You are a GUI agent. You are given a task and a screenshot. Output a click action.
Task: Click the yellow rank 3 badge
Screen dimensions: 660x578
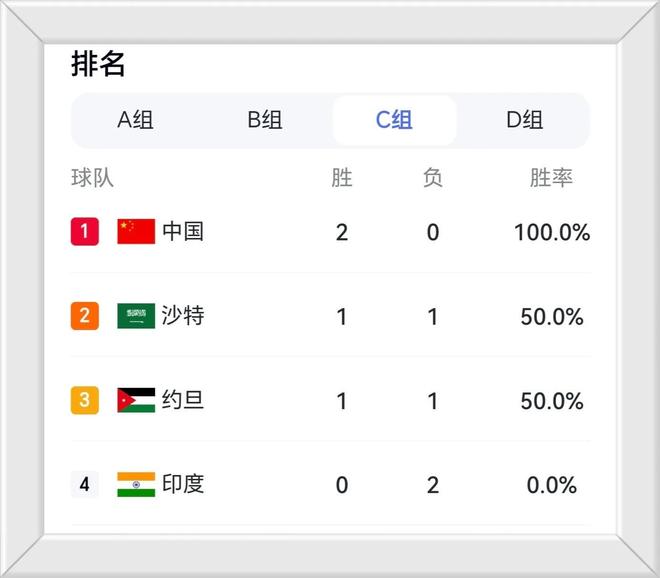(85, 400)
